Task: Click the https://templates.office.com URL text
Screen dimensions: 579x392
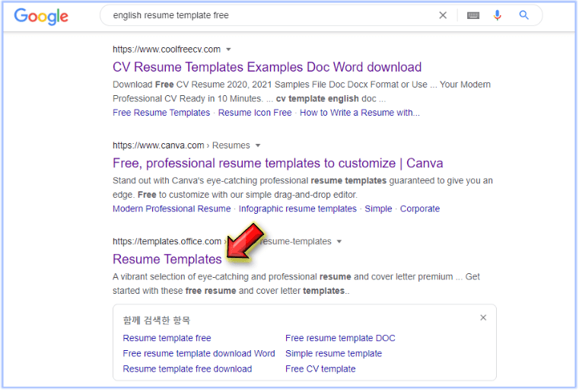Action: pos(167,241)
